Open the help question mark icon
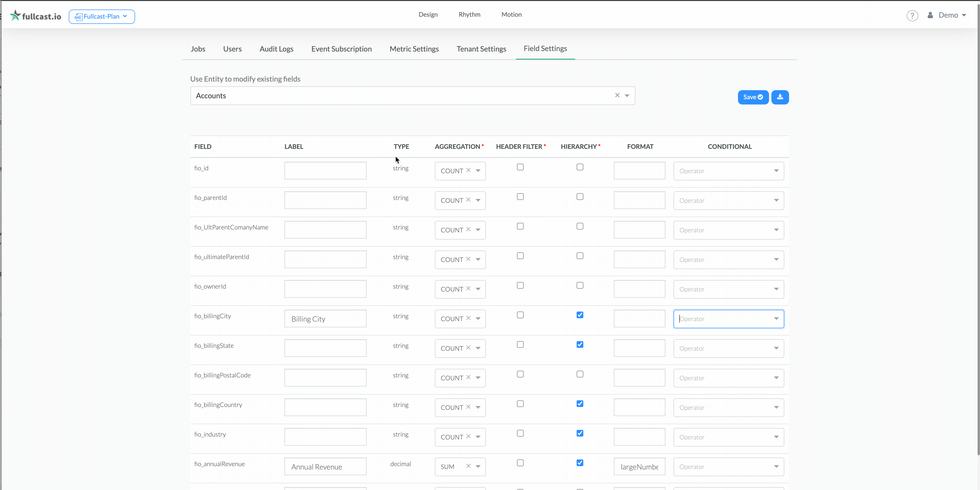980x490 pixels. pyautogui.click(x=912, y=16)
